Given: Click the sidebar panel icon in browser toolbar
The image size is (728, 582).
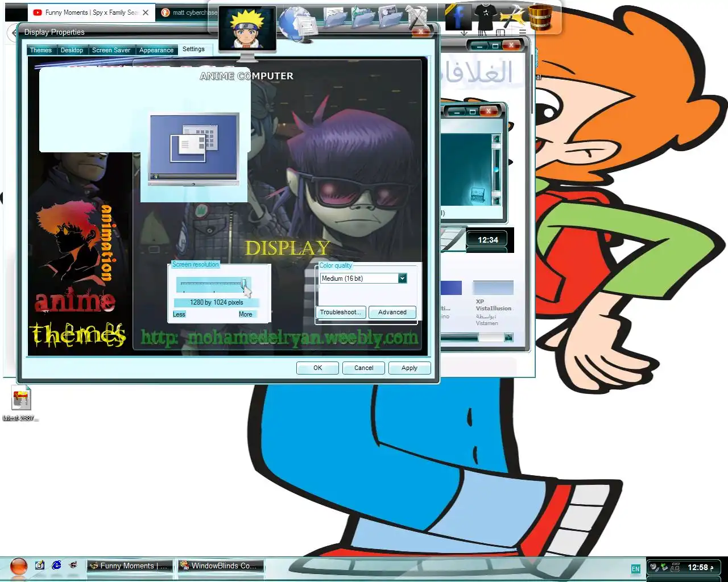Looking at the screenshot, I should [500, 33].
